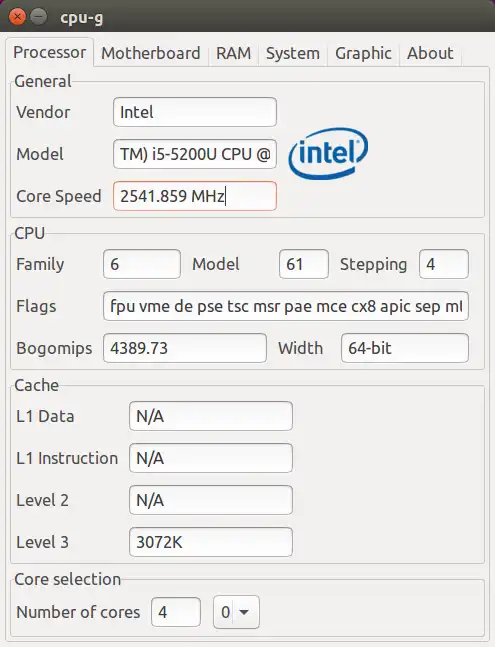This screenshot has height=647, width=495.
Task: Click the 'Core Speed' label
Action: click(59, 196)
